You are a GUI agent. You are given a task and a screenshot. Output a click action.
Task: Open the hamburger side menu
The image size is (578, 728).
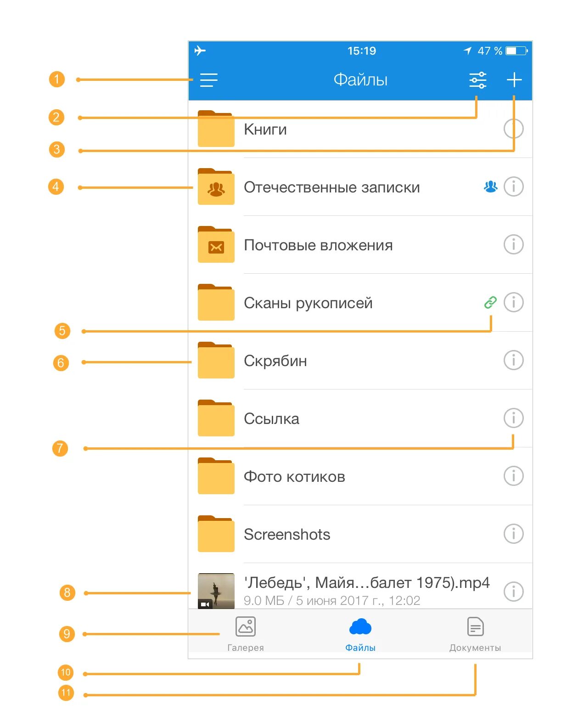point(208,80)
